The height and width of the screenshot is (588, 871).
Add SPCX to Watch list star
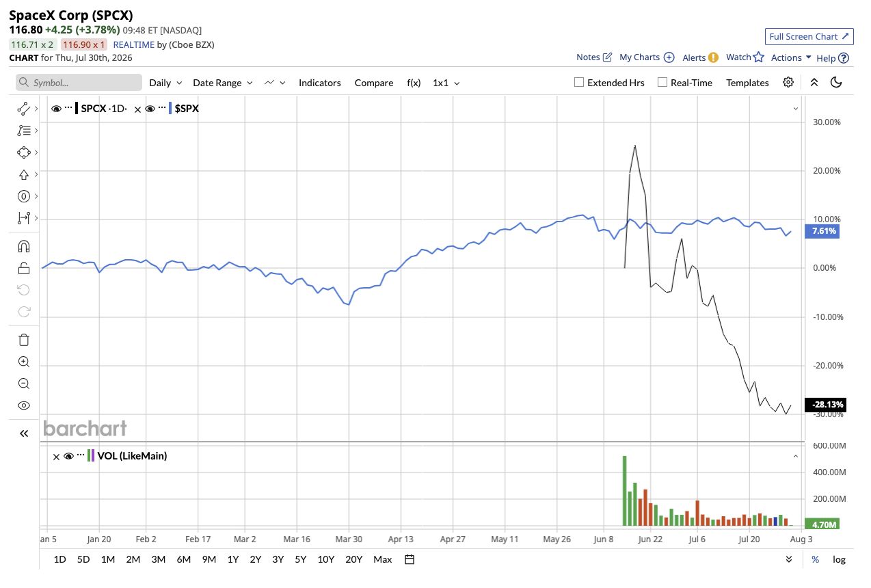click(758, 57)
